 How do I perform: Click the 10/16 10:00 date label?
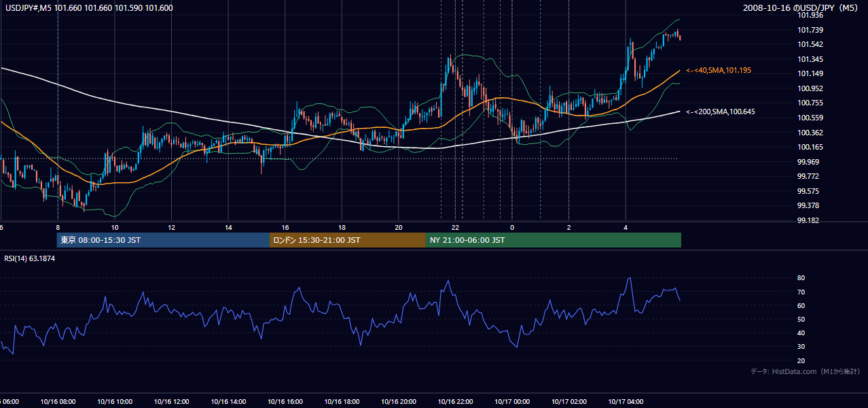coord(115,402)
